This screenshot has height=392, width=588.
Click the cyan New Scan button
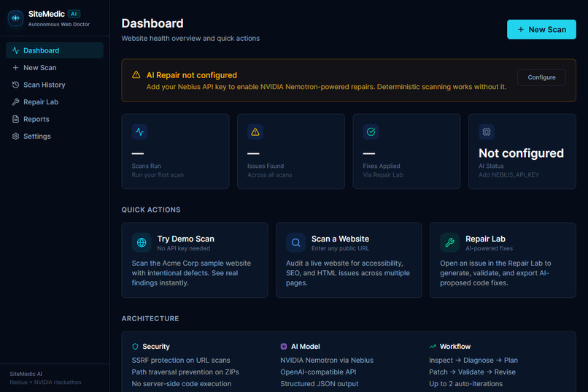click(541, 30)
